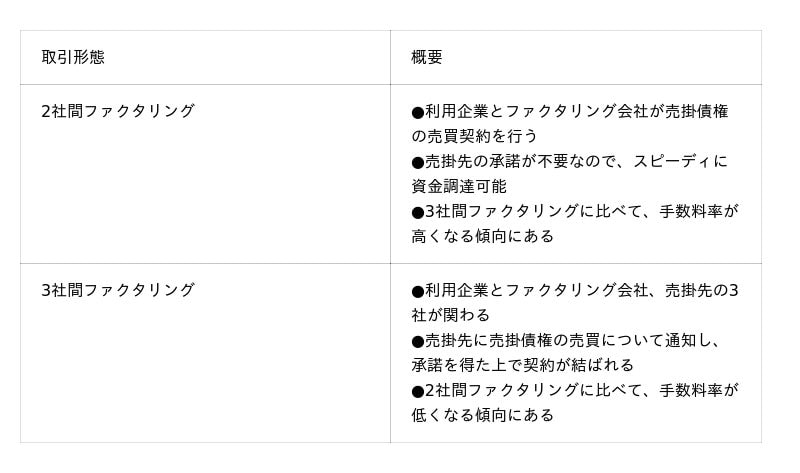This screenshot has width=800, height=473.
Task: Click the bullet before 3社間ファクタリングに比べて
Action: point(418,211)
